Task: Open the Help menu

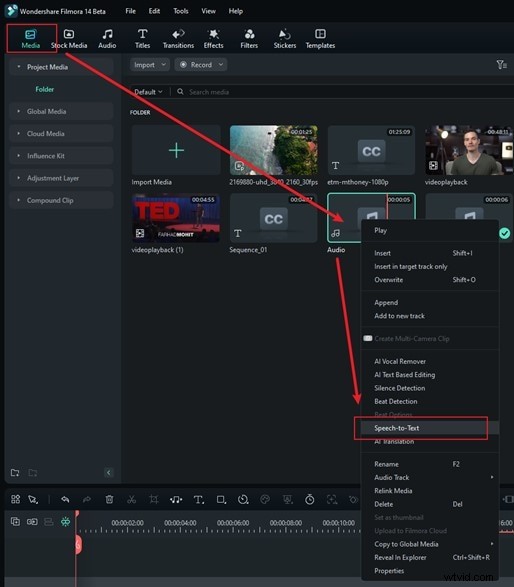Action: pyautogui.click(x=235, y=11)
